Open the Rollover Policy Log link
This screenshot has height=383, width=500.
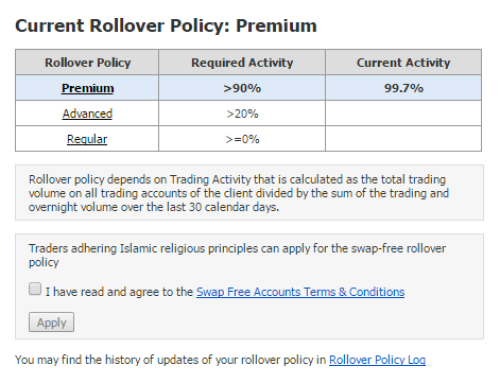pos(377,360)
